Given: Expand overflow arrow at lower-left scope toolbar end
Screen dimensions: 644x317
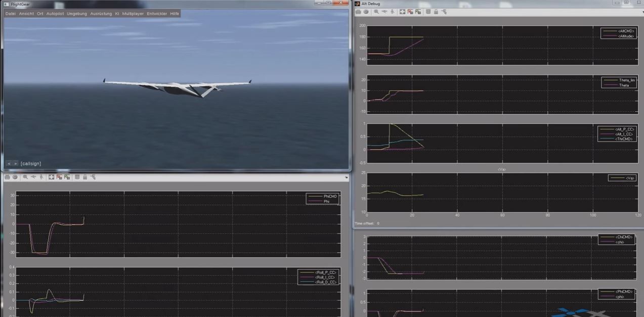Looking at the screenshot, I should coord(347,177).
